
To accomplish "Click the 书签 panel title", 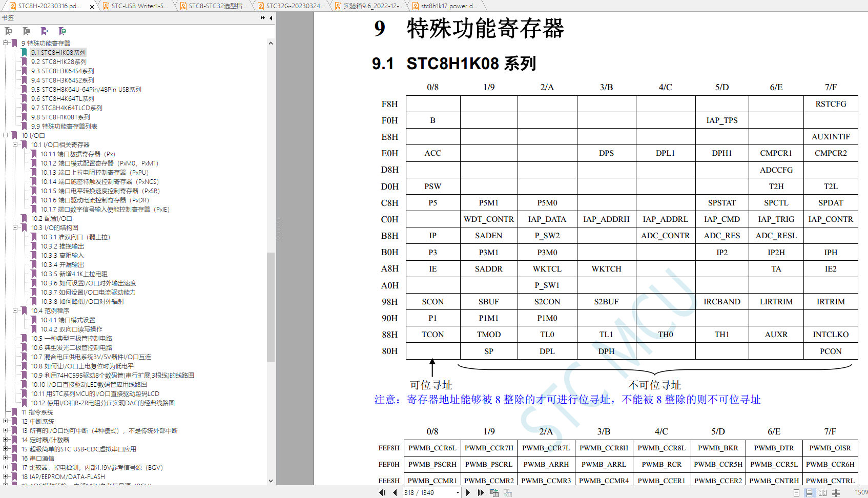I will pyautogui.click(x=8, y=18).
